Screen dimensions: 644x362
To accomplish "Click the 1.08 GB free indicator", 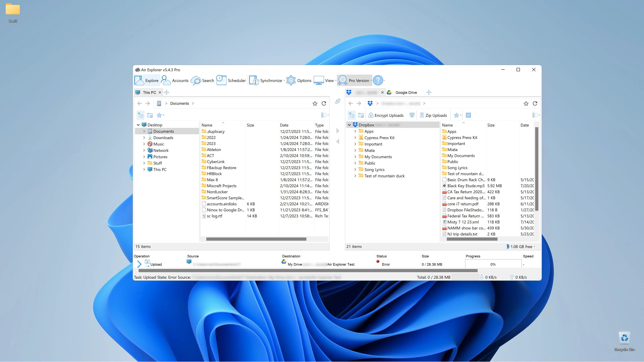I will pyautogui.click(x=521, y=247).
